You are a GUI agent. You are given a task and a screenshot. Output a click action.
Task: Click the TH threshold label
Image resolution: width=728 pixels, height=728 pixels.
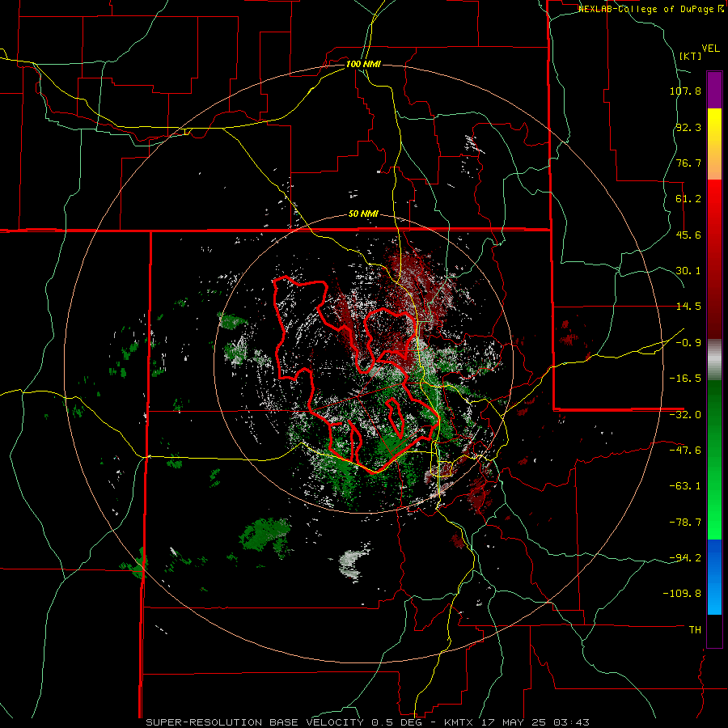coord(695,630)
